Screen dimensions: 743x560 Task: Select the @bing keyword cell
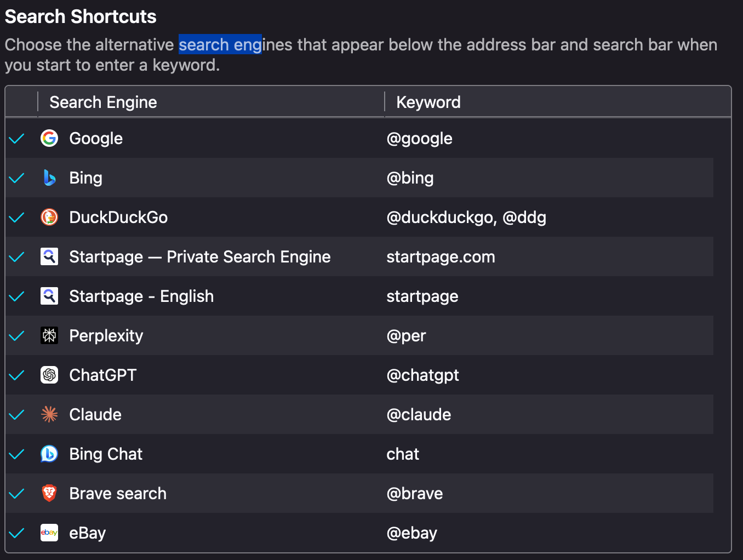410,178
